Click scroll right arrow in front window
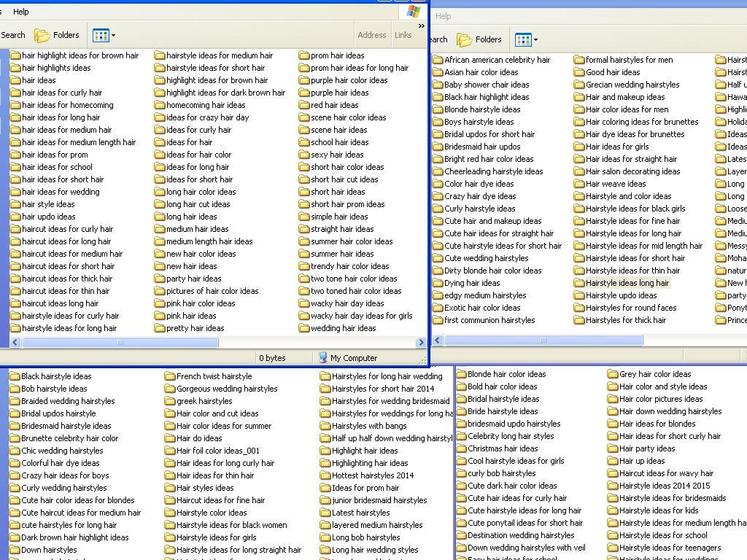 tap(420, 343)
